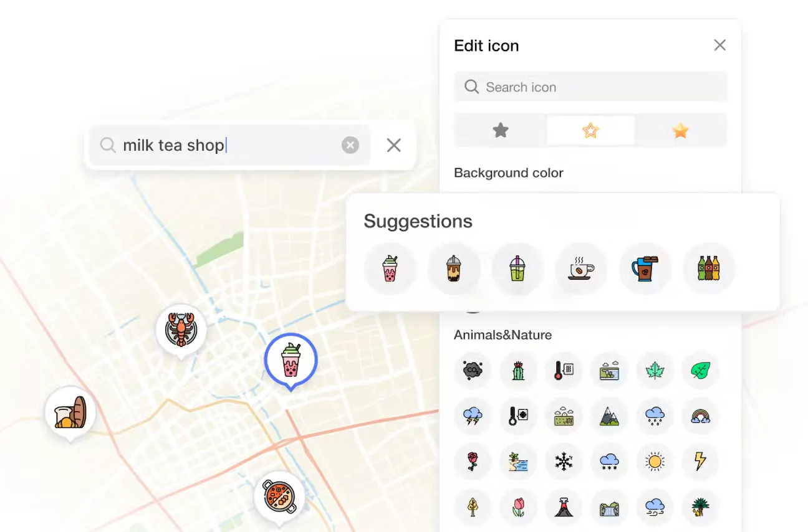Select the red rose icon
Screen dimensions: 808x532
pos(473,462)
